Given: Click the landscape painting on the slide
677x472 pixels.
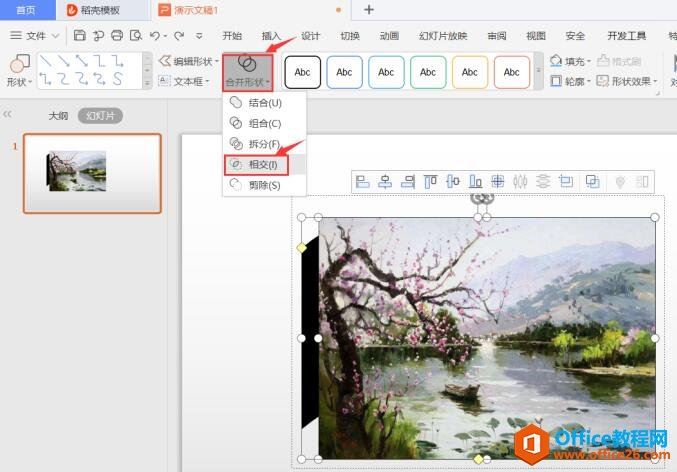Looking at the screenshot, I should (487, 338).
